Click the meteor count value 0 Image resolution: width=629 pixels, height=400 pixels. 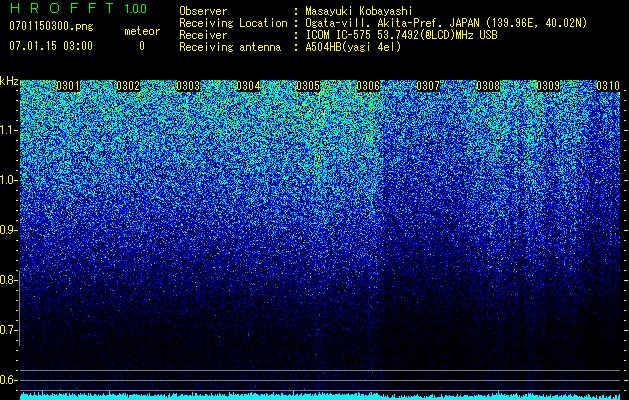142,46
